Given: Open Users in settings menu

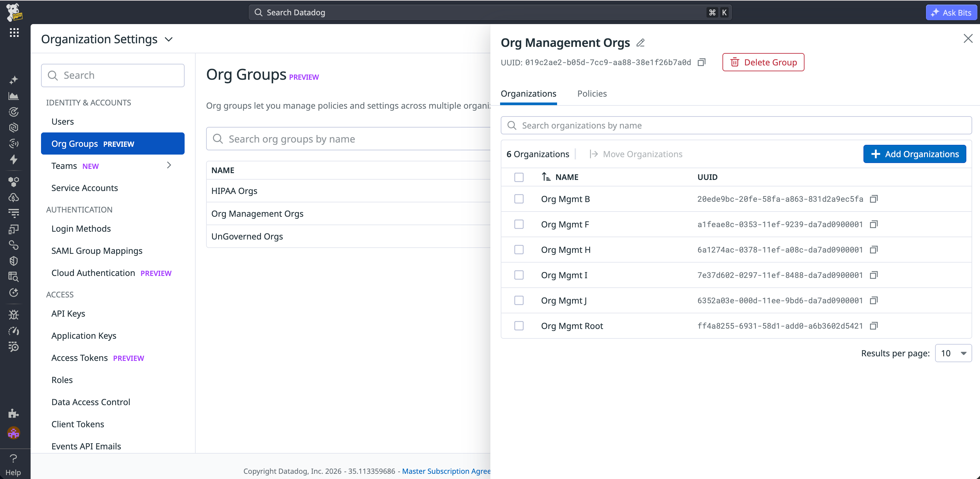Looking at the screenshot, I should click(x=113, y=122).
